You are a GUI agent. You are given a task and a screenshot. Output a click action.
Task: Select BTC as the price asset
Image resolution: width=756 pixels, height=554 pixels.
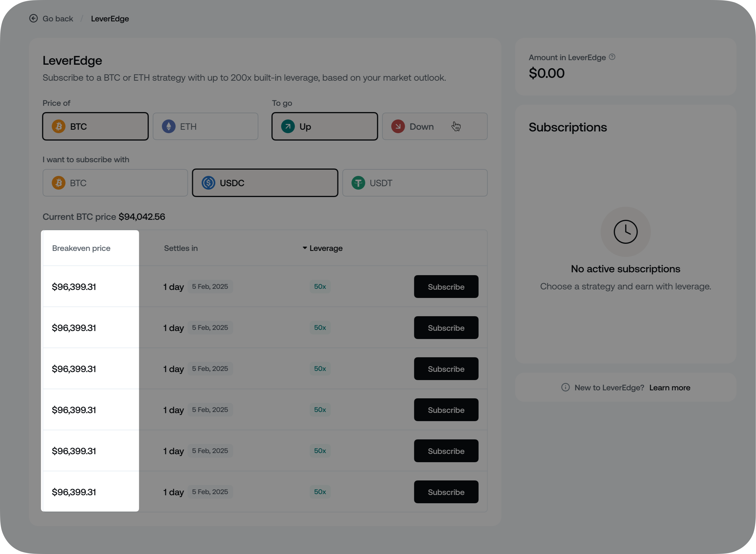click(95, 126)
